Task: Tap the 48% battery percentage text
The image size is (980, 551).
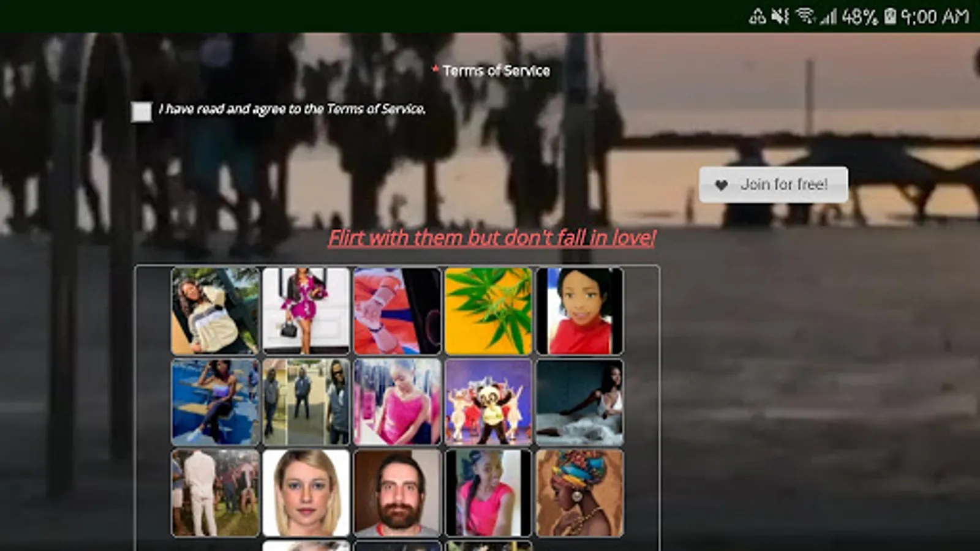Action: pyautogui.click(x=860, y=17)
